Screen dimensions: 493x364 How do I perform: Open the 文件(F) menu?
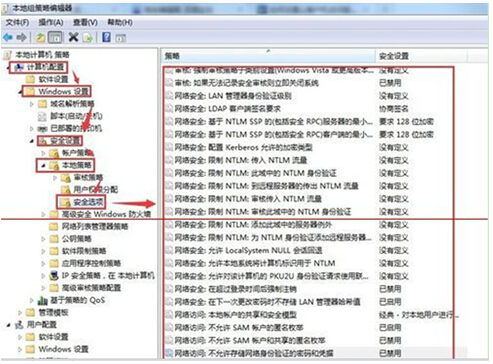[x=17, y=22]
